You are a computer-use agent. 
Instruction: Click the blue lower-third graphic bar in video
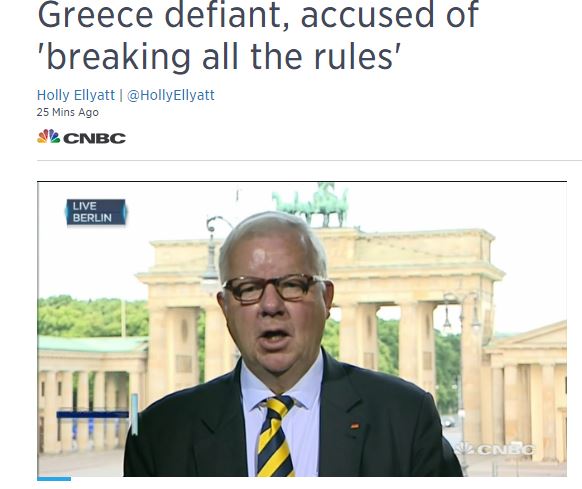(93, 414)
